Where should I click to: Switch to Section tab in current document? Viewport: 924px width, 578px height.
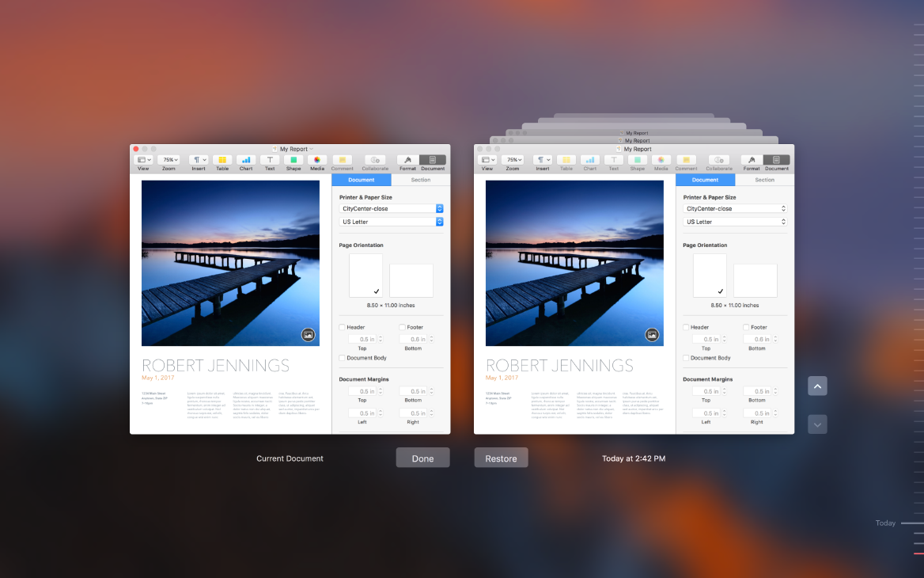pyautogui.click(x=421, y=180)
